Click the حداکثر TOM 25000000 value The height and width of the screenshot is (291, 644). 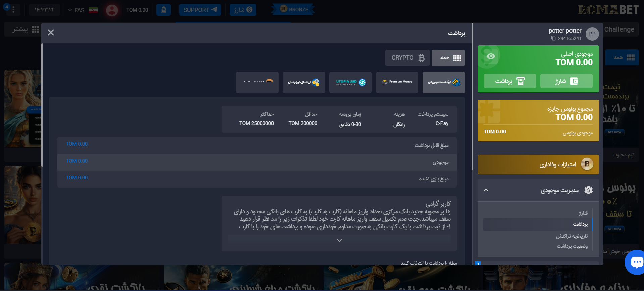[x=256, y=123]
